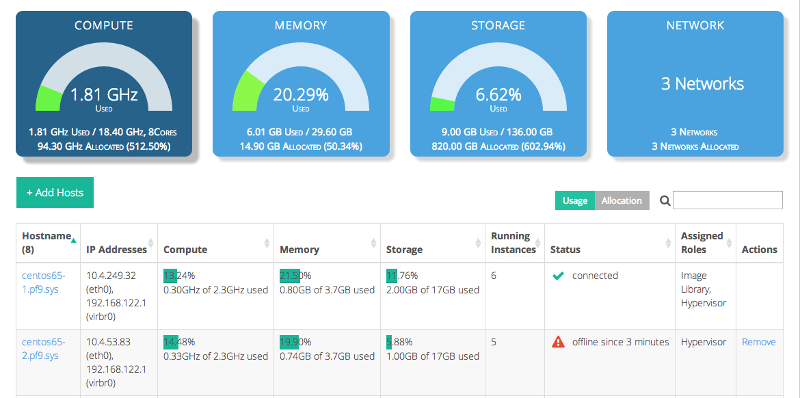Sort table by Assigned Roles column
The image size is (800, 398).
pos(706,243)
